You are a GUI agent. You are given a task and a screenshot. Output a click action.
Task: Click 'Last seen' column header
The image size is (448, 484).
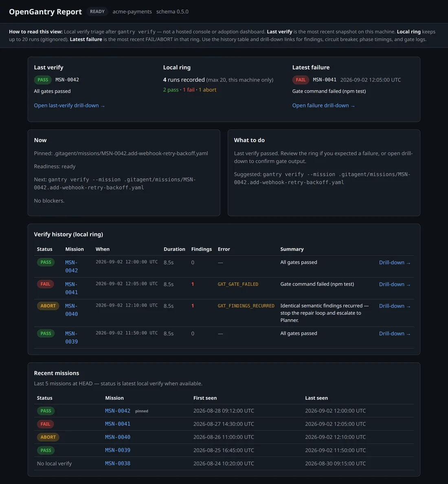316,398
